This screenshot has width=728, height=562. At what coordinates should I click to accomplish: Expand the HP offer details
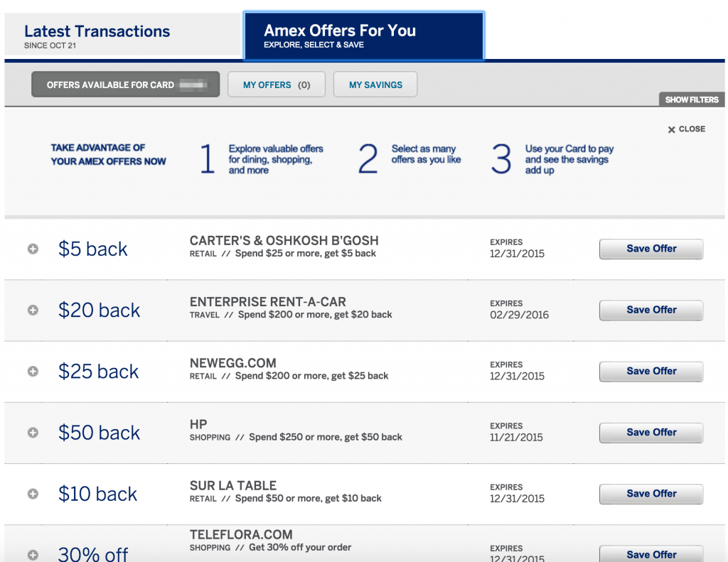coord(32,431)
